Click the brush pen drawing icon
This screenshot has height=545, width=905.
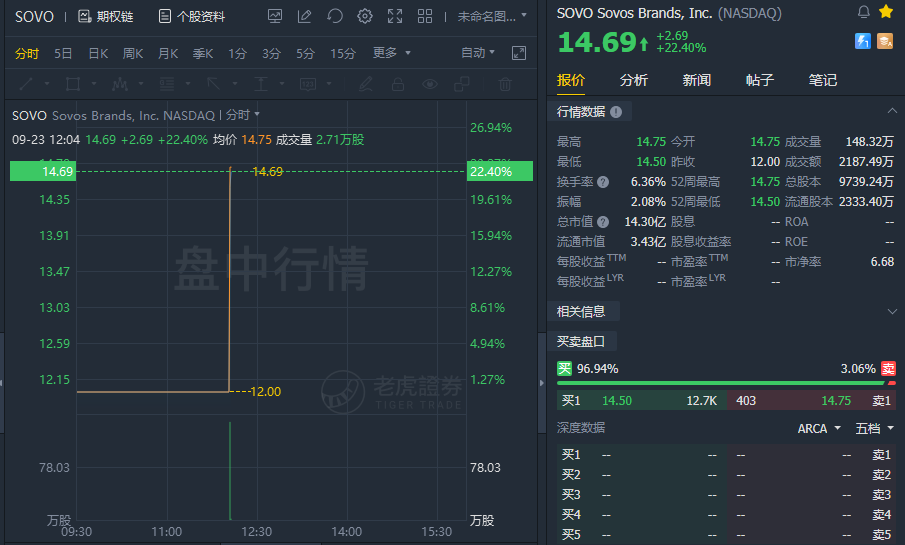[x=365, y=84]
